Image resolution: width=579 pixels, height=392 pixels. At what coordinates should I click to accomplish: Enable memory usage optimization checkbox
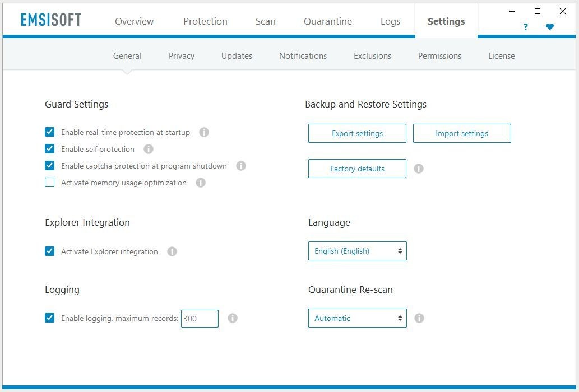(50, 183)
